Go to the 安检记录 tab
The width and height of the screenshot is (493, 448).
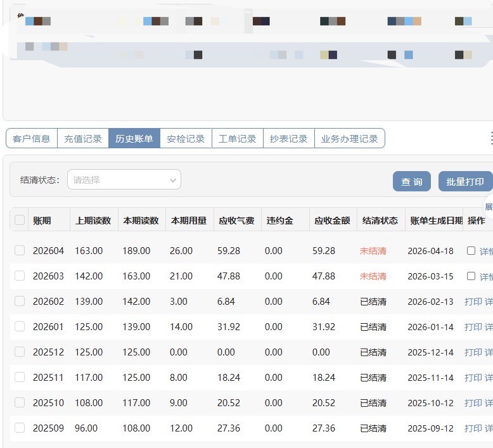click(x=186, y=139)
